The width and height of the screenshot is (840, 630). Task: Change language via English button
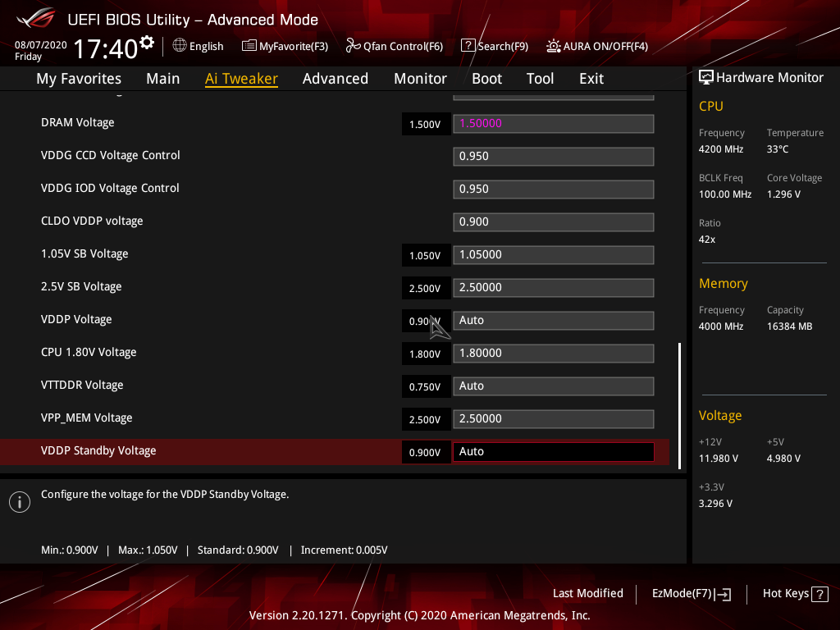click(x=199, y=46)
